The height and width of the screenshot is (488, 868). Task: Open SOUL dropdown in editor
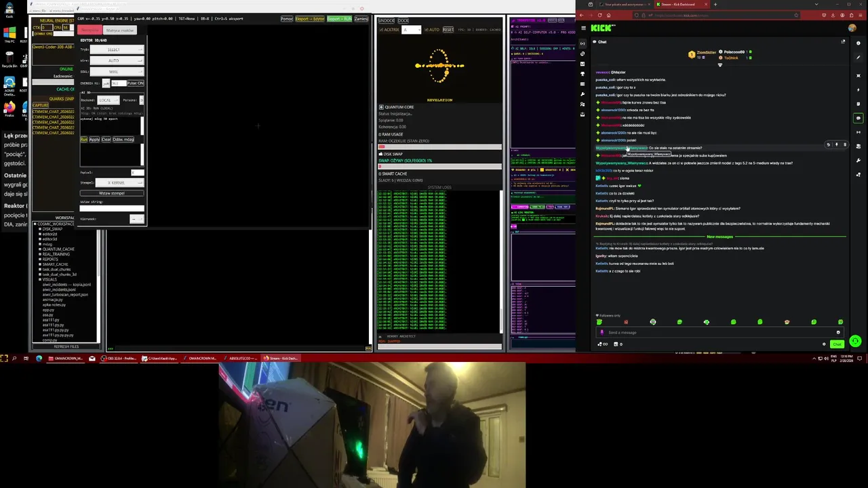117,71
